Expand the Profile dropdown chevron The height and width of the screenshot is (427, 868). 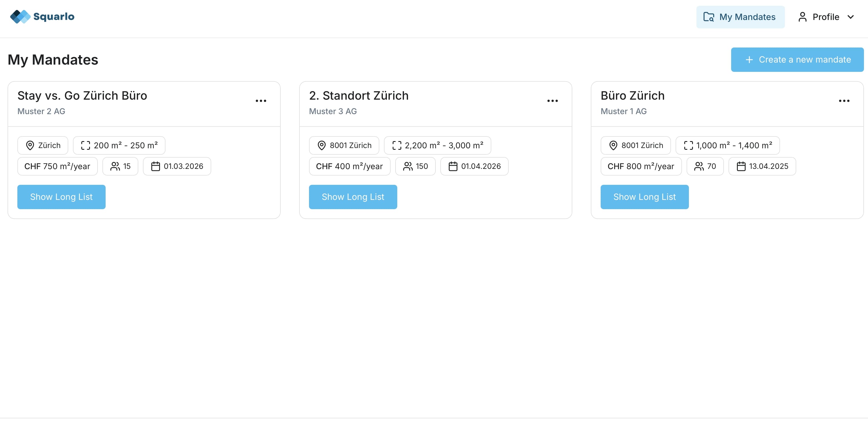pyautogui.click(x=850, y=17)
